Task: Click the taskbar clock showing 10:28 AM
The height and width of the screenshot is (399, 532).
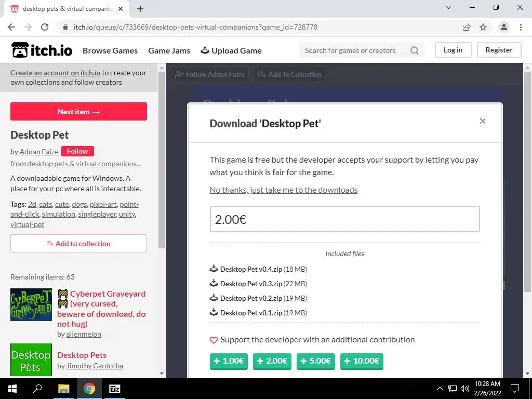Action: (x=487, y=389)
